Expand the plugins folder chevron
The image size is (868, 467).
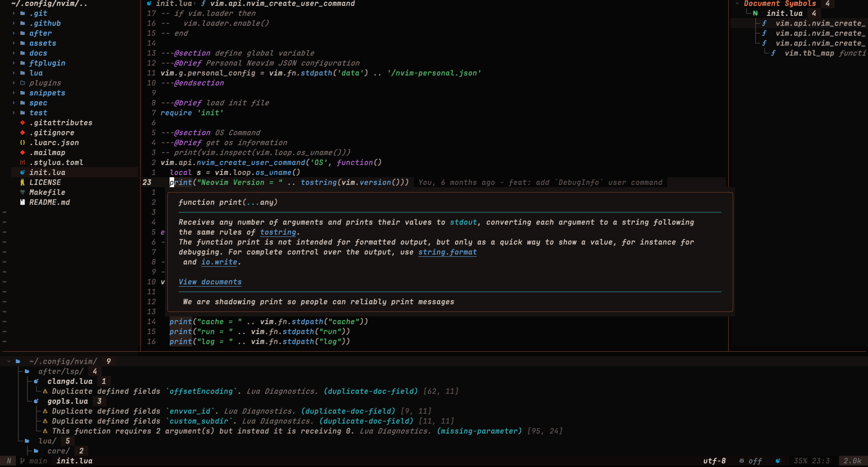[x=14, y=83]
